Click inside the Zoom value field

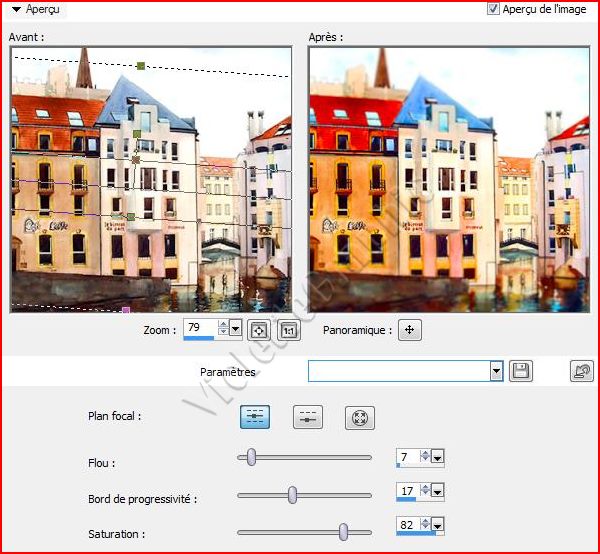coord(200,328)
